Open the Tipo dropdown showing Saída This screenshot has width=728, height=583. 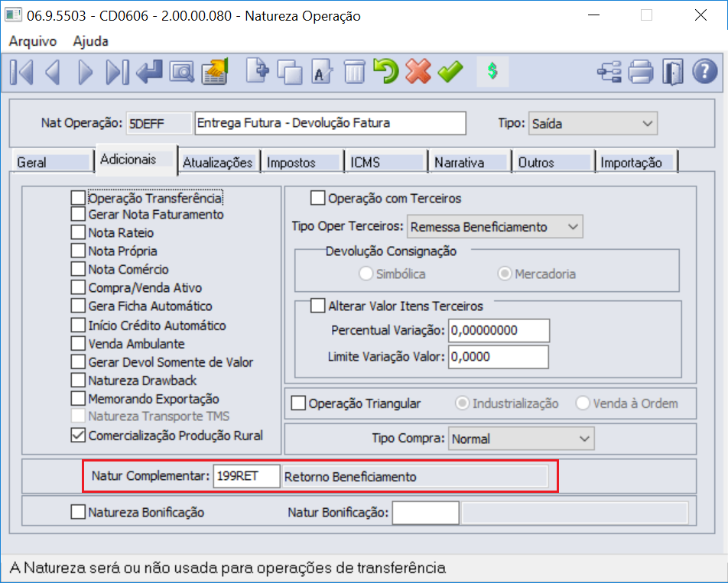point(593,123)
